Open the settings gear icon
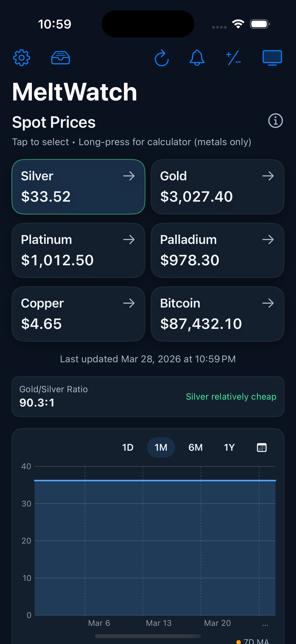296x644 pixels. [x=22, y=58]
